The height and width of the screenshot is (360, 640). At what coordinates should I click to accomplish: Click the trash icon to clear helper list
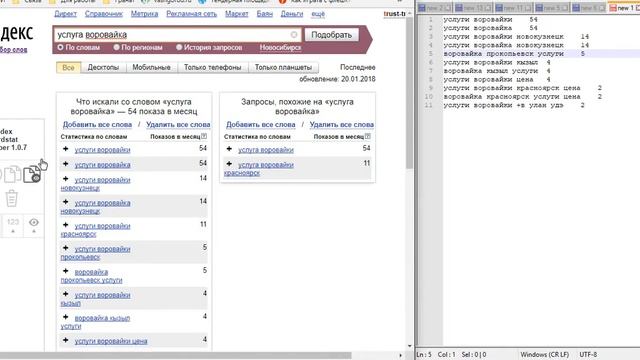[x=12, y=198]
